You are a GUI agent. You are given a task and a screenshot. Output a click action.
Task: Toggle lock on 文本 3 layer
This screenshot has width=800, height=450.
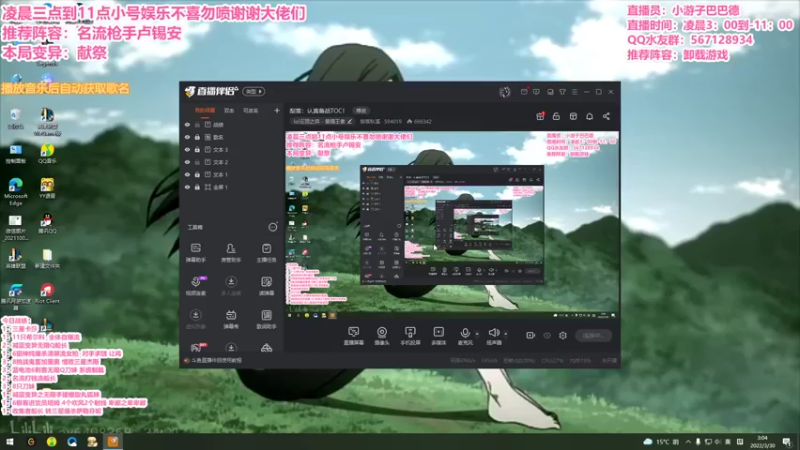197,149
